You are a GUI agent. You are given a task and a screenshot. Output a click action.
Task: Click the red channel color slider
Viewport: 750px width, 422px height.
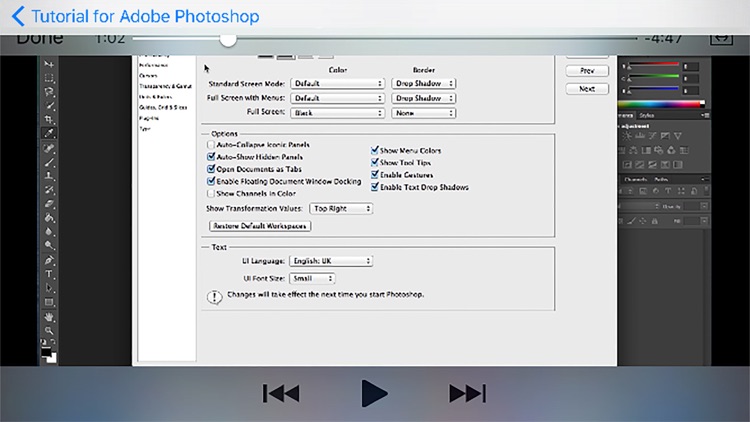[653, 65]
